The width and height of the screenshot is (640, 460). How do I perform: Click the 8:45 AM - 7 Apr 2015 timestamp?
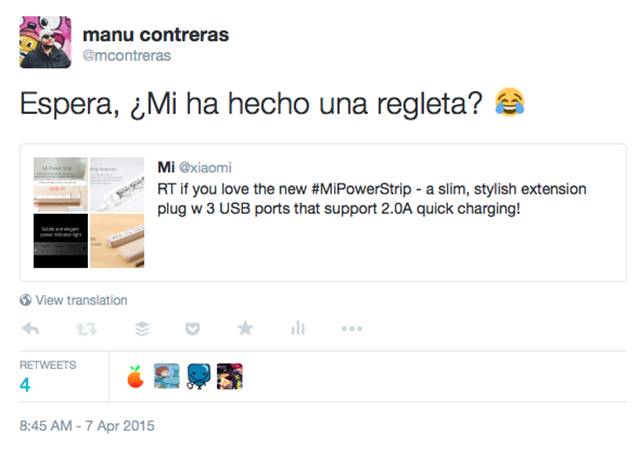pos(87,426)
